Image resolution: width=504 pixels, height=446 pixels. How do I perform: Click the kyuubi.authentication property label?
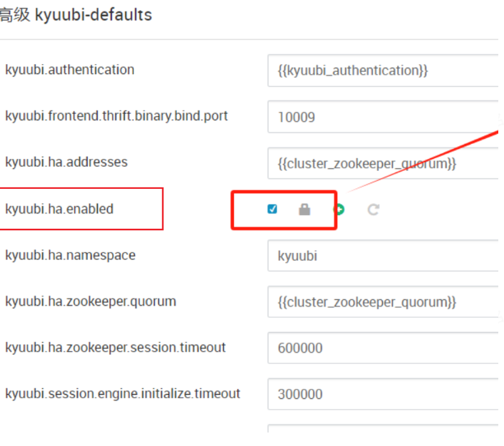[x=69, y=70]
